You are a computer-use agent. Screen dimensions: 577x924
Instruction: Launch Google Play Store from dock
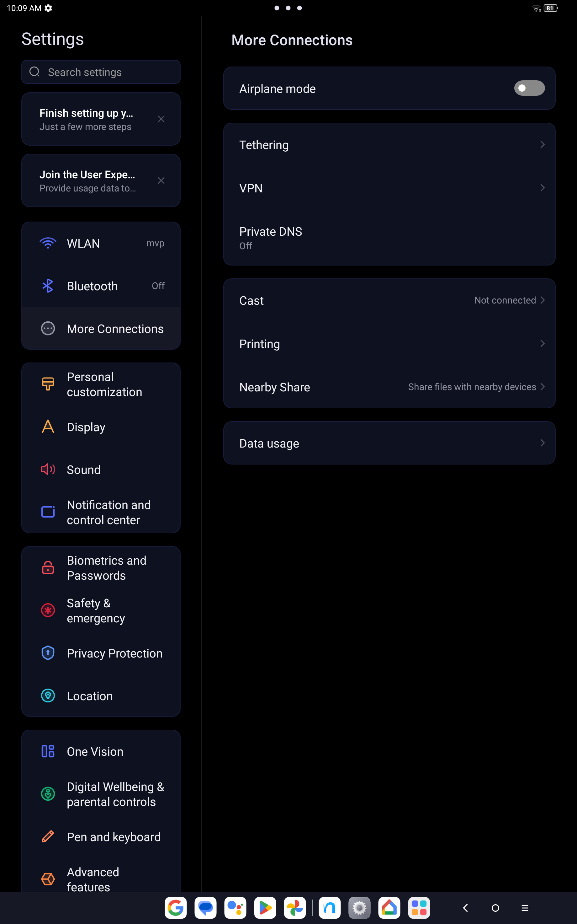(x=265, y=908)
